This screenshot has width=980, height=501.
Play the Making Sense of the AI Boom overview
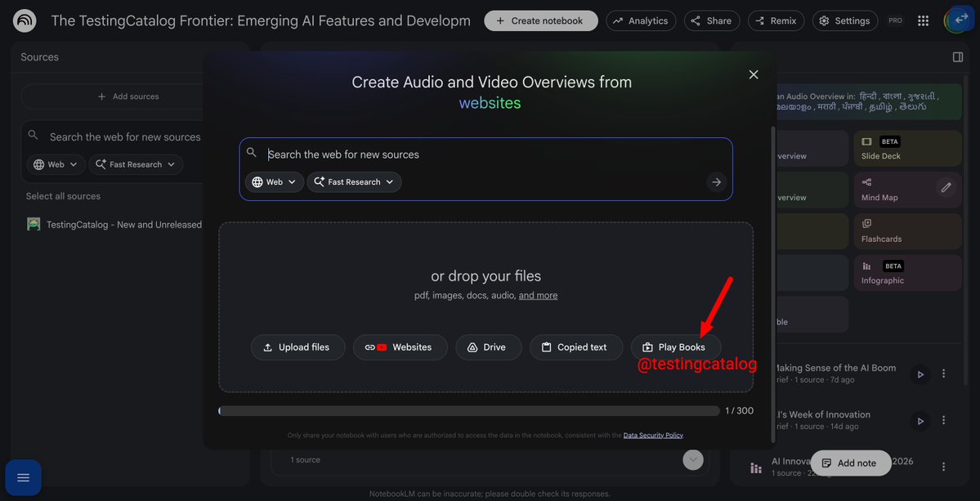[920, 374]
